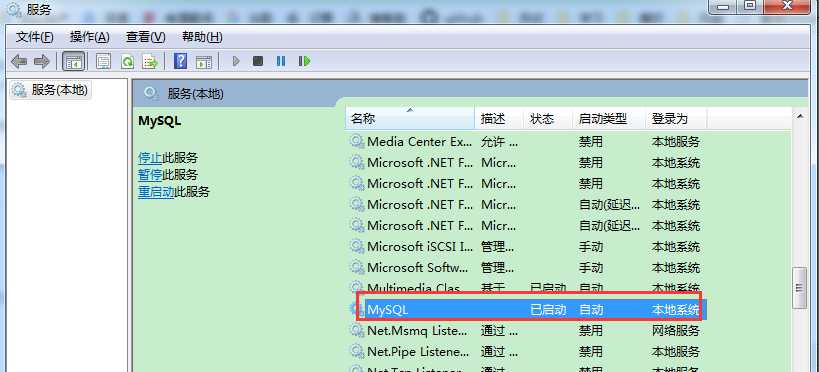Viewport: 819px width, 372px height.
Task: Select the Media Center Ex... service row
Action: [x=525, y=142]
